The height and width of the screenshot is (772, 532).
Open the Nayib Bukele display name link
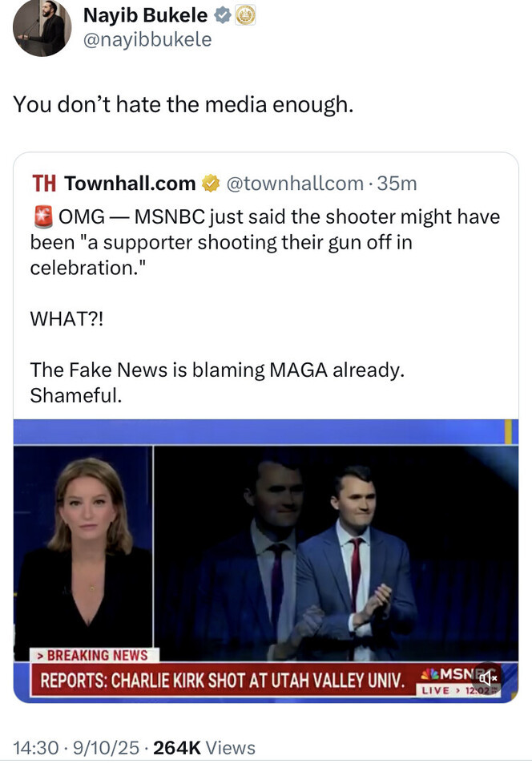tap(145, 15)
